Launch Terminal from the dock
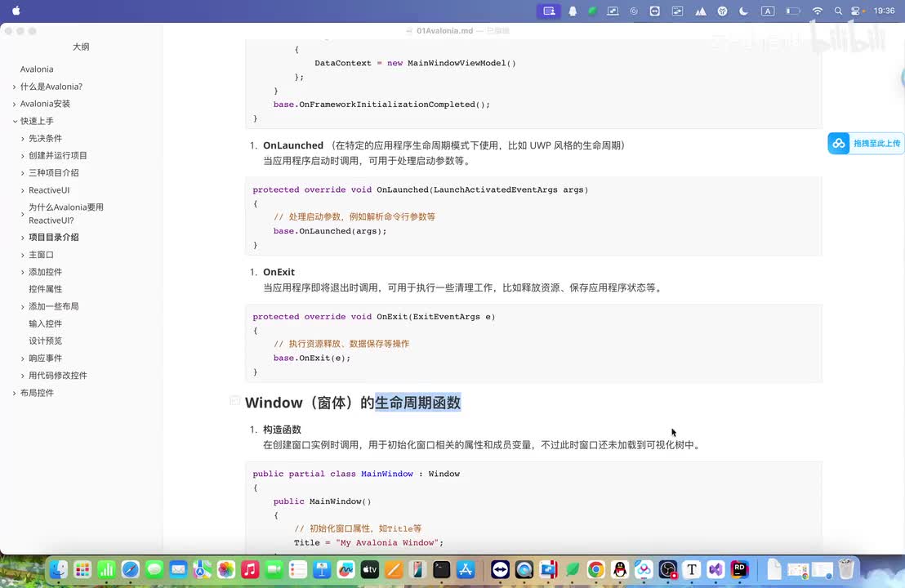This screenshot has height=588, width=905. [442, 570]
